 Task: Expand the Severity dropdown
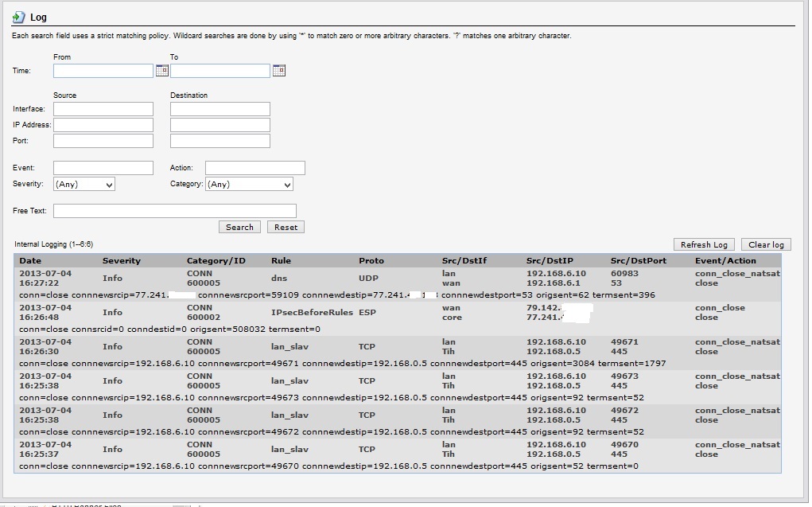(x=84, y=184)
